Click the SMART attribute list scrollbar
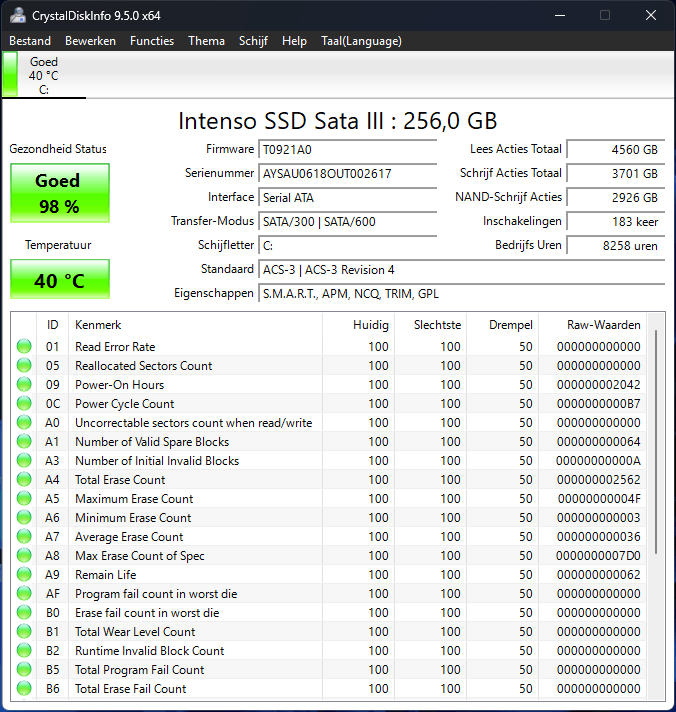Image resolution: width=676 pixels, height=712 pixels. point(656,441)
